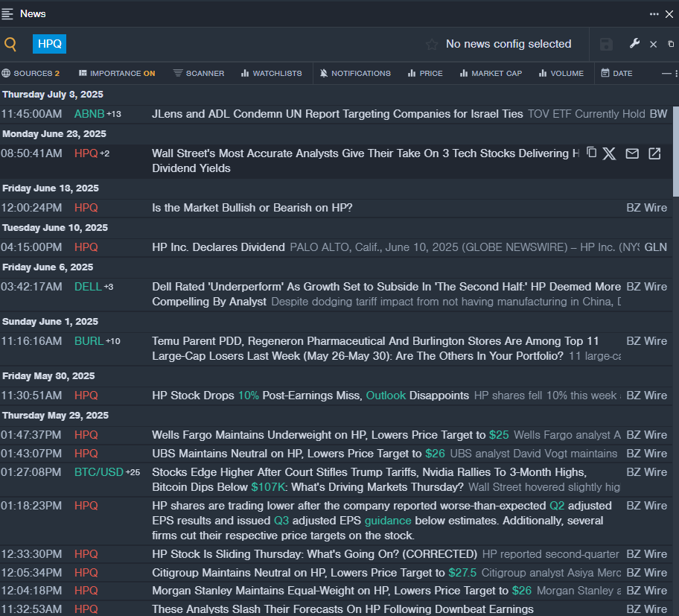The height and width of the screenshot is (616, 679).
Task: Open 'HP Stock Drops 10%' headline
Action: (310, 396)
